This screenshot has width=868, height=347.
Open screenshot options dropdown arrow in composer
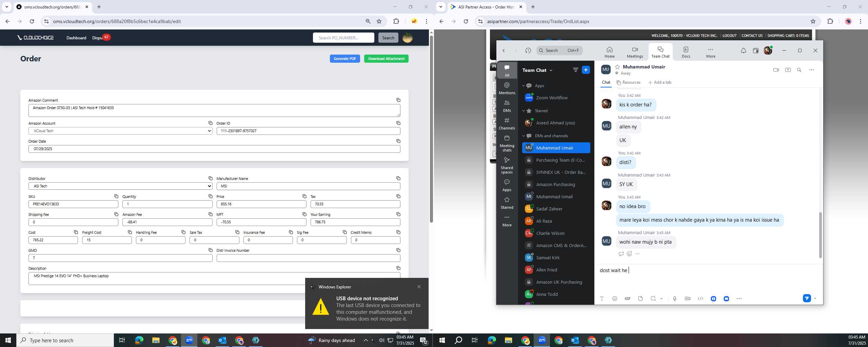(661, 299)
